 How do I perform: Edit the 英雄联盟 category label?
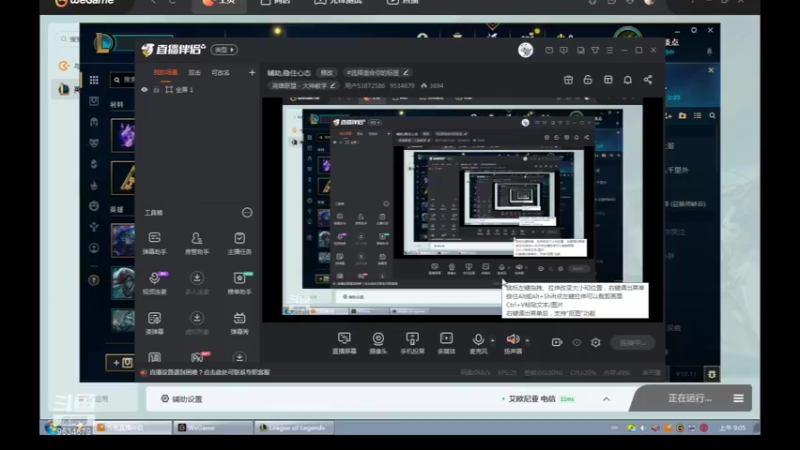click(x=303, y=86)
